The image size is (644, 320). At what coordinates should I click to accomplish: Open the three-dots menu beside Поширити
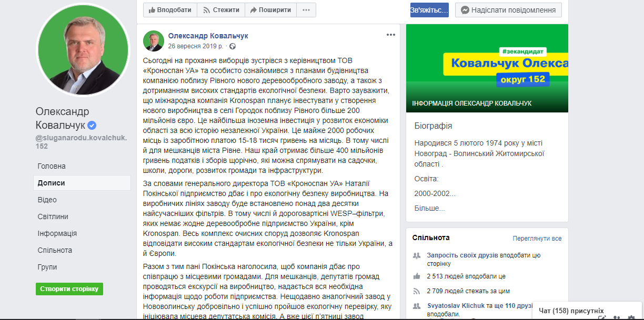pos(306,10)
